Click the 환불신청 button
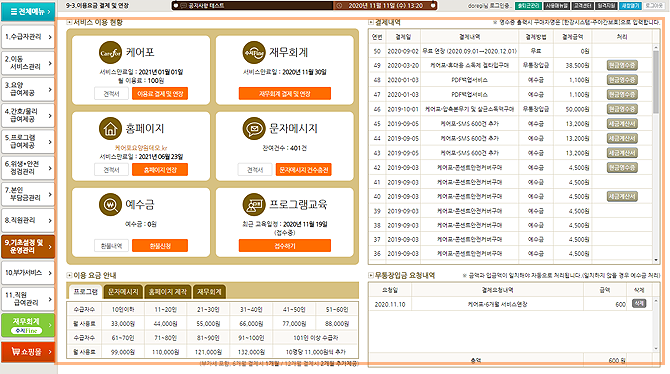The image size is (670, 374). (x=160, y=246)
